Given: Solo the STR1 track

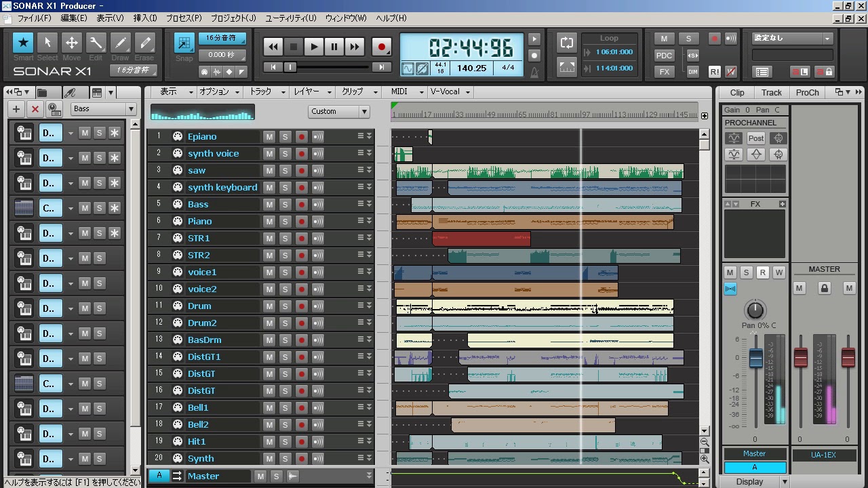Looking at the screenshot, I should point(285,238).
